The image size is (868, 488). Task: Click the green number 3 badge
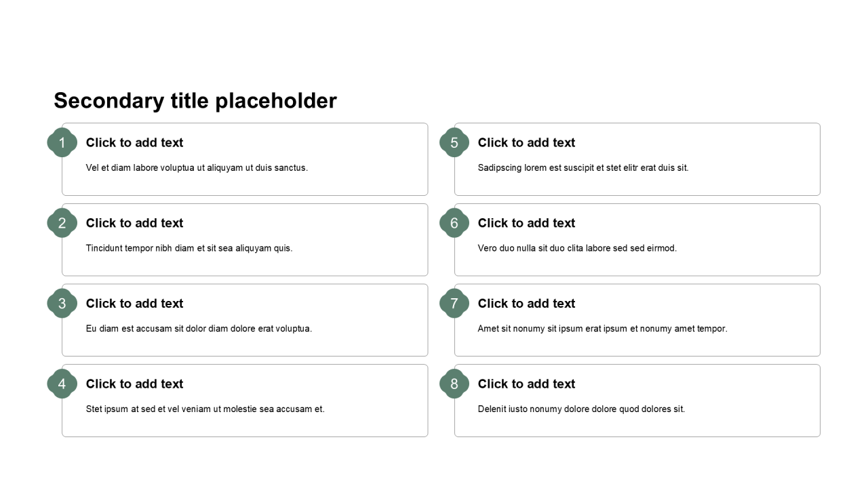pos(62,304)
